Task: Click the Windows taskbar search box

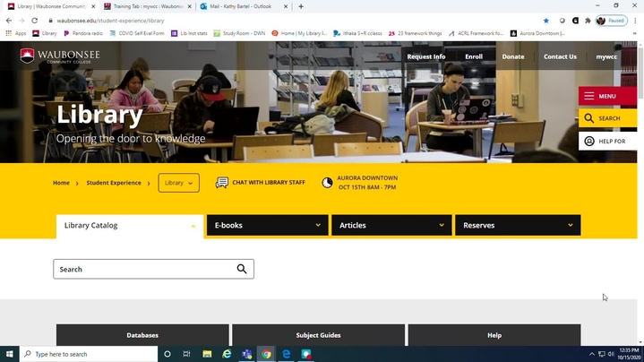Action: coord(89,354)
